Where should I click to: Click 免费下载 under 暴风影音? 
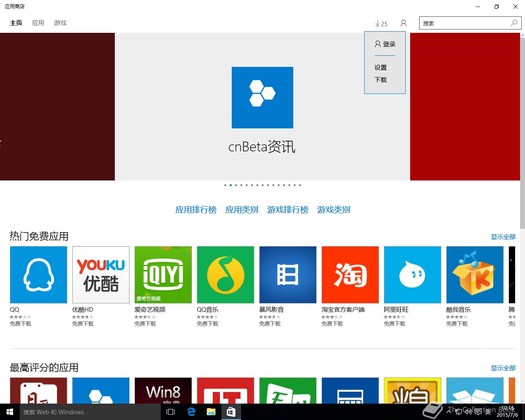click(270, 324)
